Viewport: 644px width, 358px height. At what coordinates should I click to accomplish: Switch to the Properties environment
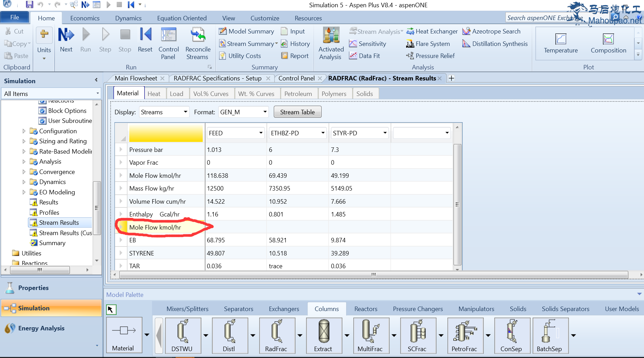click(x=51, y=288)
